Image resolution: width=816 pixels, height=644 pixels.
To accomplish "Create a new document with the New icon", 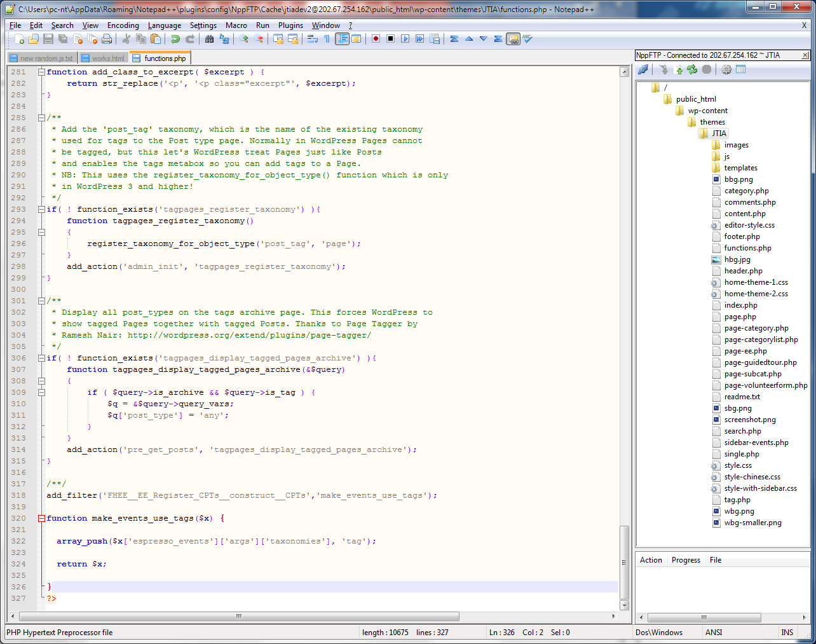I will [19, 39].
